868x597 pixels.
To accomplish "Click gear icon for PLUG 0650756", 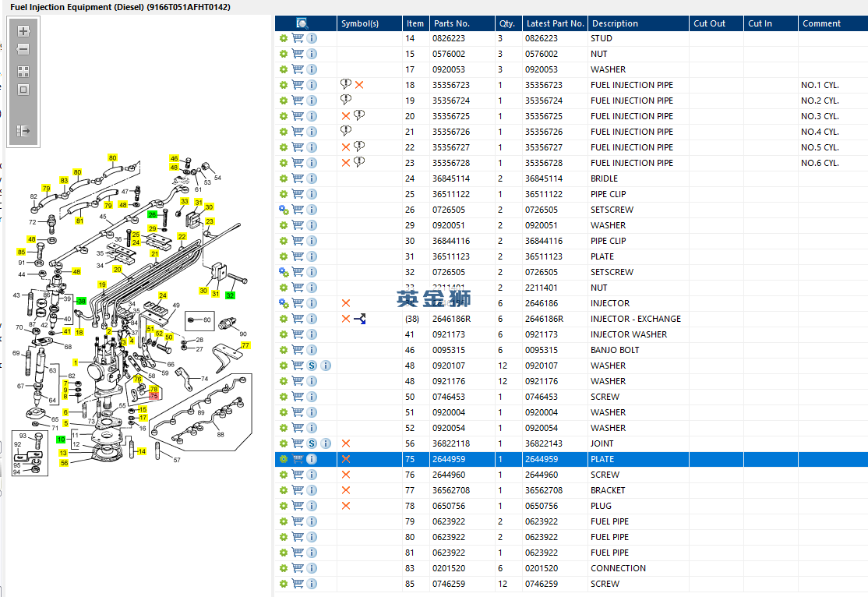I will pos(284,506).
